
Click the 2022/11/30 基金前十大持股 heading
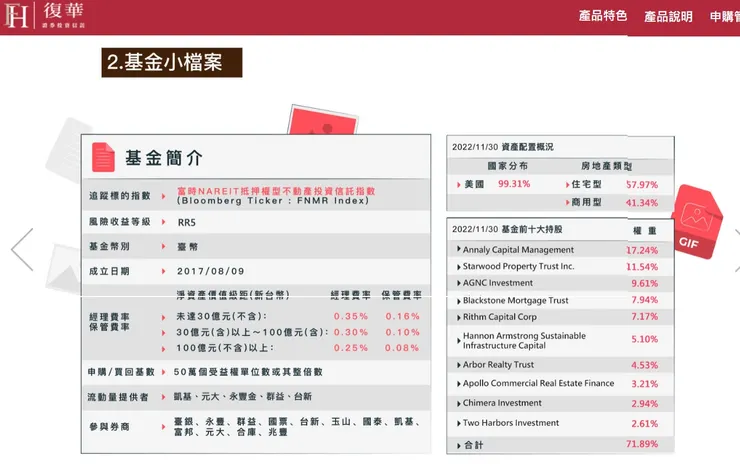point(507,229)
